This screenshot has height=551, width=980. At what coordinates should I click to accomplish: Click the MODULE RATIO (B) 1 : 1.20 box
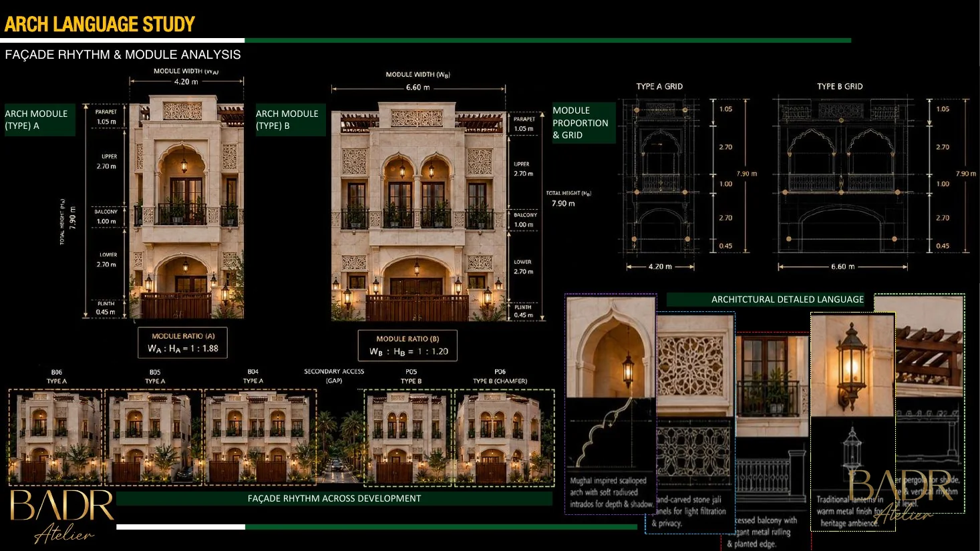tap(407, 345)
